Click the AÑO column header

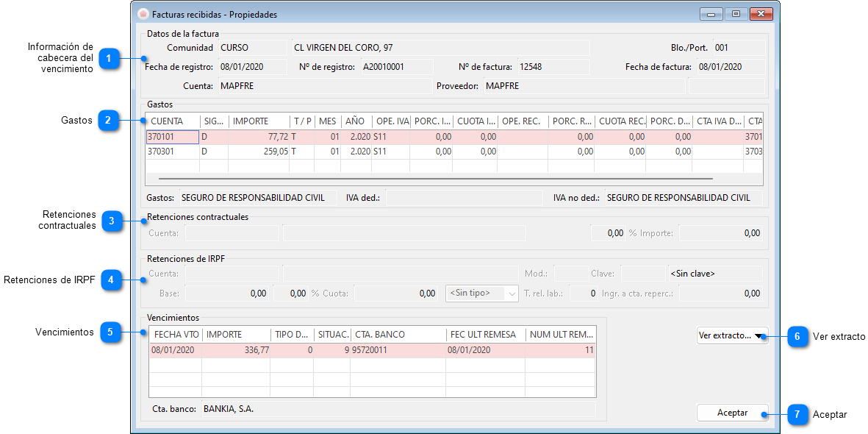[356, 121]
